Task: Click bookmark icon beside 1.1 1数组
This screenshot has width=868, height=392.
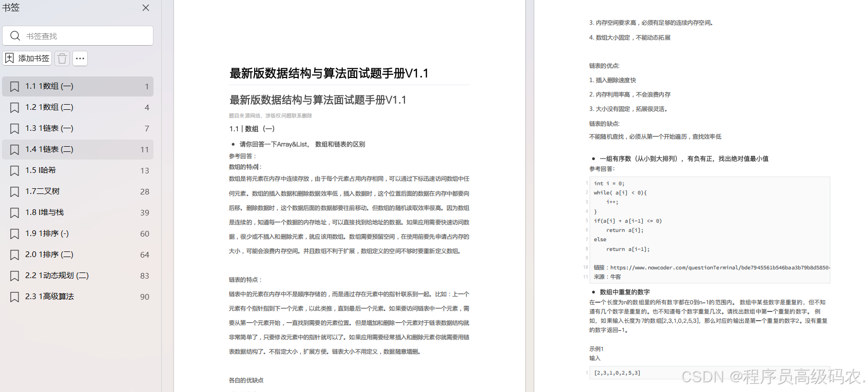Action: click(x=15, y=87)
